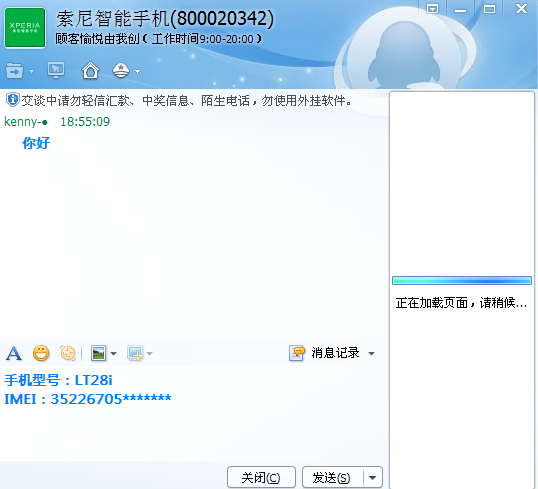Click timestamp 18:55:09
The height and width of the screenshot is (489, 538).
[x=85, y=122]
